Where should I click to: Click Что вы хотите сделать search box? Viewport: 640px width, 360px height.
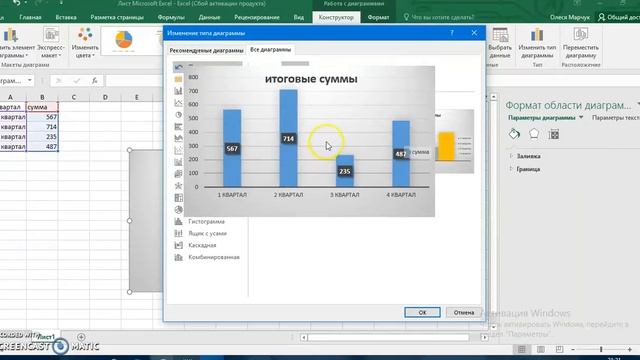[x=439, y=17]
